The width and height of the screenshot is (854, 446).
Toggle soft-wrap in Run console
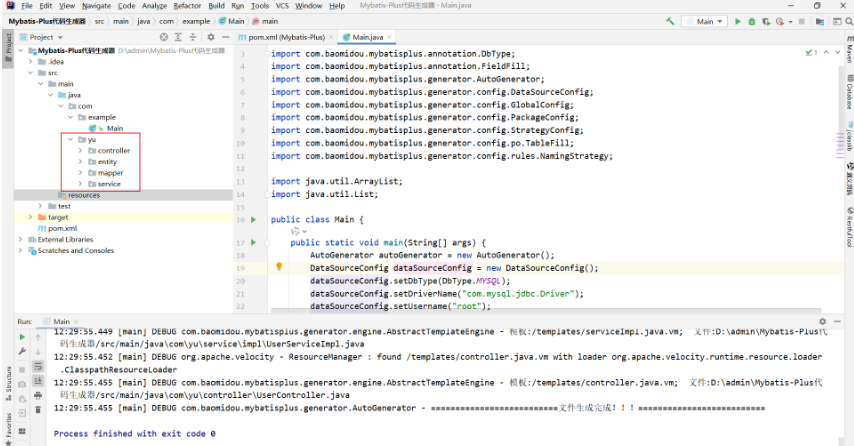(x=38, y=366)
